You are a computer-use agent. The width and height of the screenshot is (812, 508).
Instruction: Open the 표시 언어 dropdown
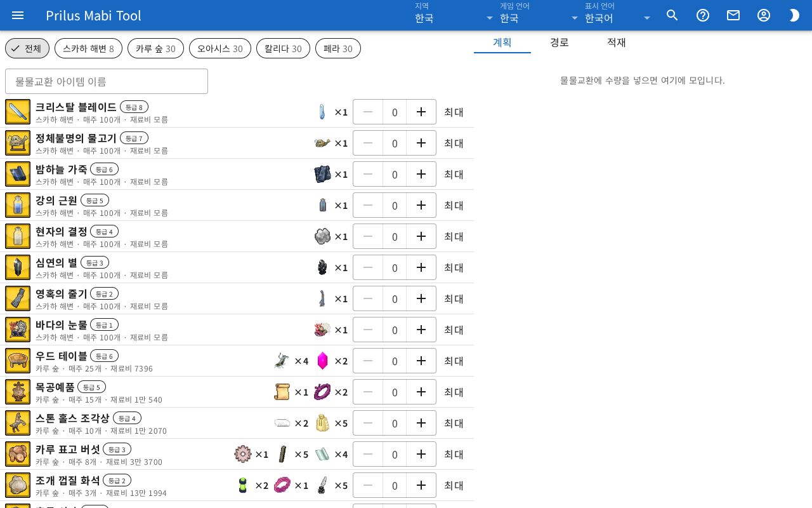pyautogui.click(x=618, y=15)
